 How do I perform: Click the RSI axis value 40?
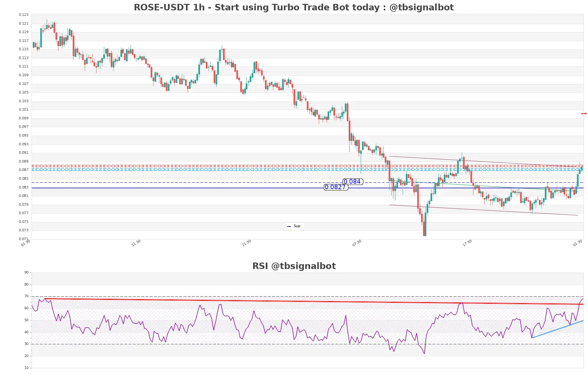pyautogui.click(x=26, y=332)
